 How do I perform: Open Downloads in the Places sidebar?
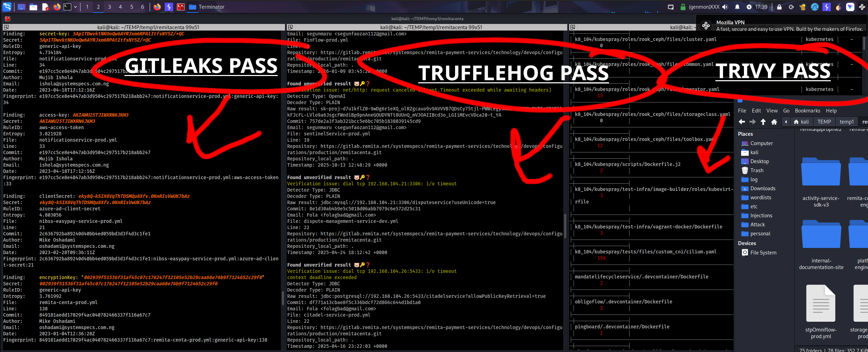point(763,188)
